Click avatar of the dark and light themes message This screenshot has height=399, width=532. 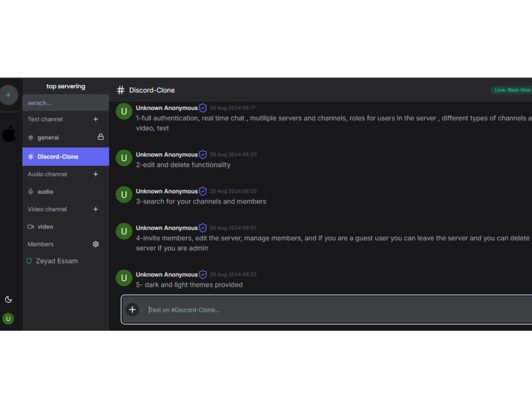click(x=124, y=278)
